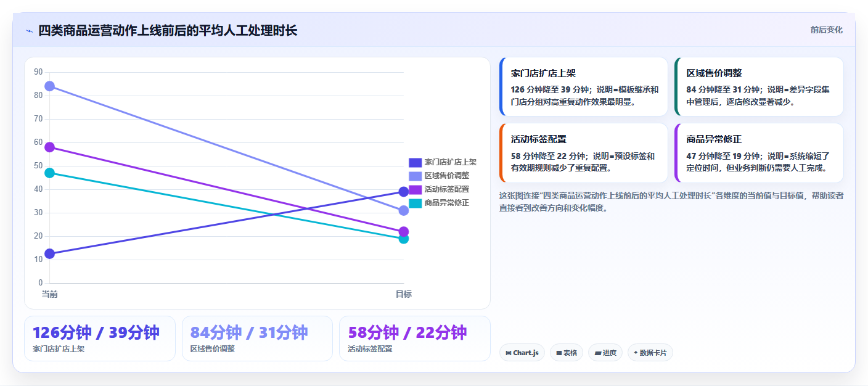Select the purple point at 目标 (22)

point(404,232)
